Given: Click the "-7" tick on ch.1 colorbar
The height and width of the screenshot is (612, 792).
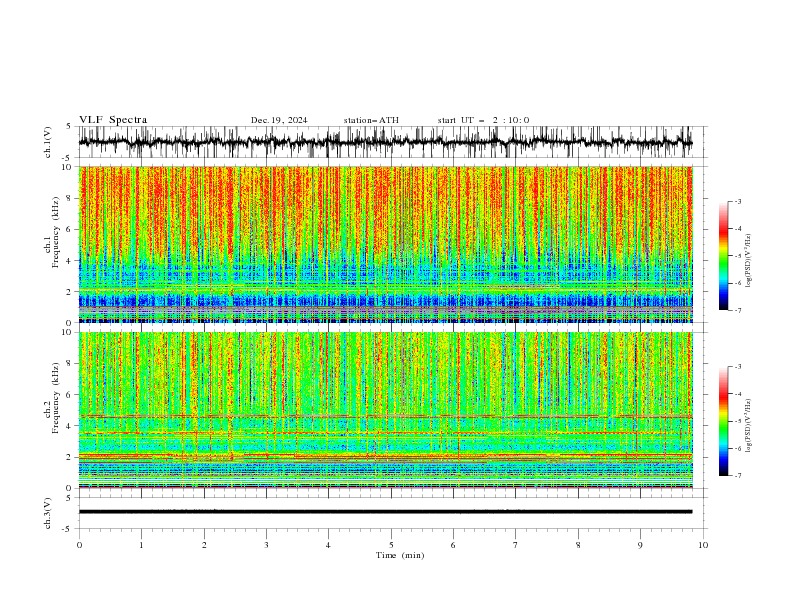Looking at the screenshot, I should [x=737, y=310].
